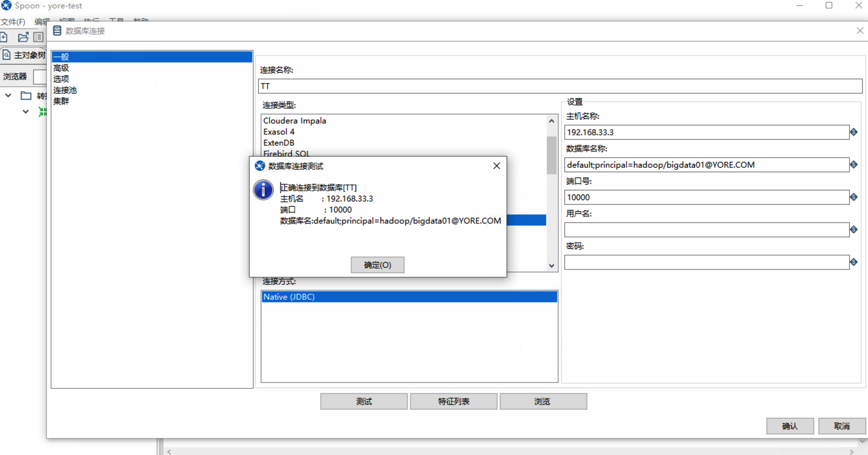Click the 数据库名称 input field
This screenshot has width=868, height=455.
pyautogui.click(x=707, y=165)
